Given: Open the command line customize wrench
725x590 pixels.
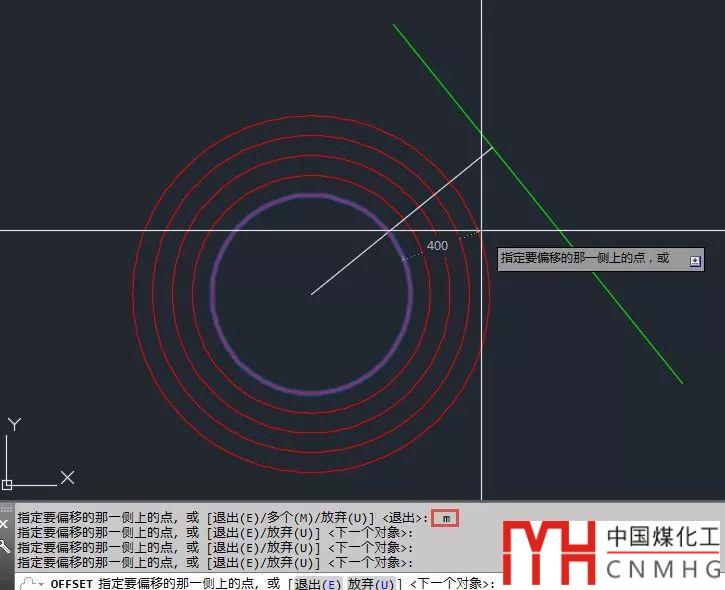Looking at the screenshot, I should pos(5,546).
